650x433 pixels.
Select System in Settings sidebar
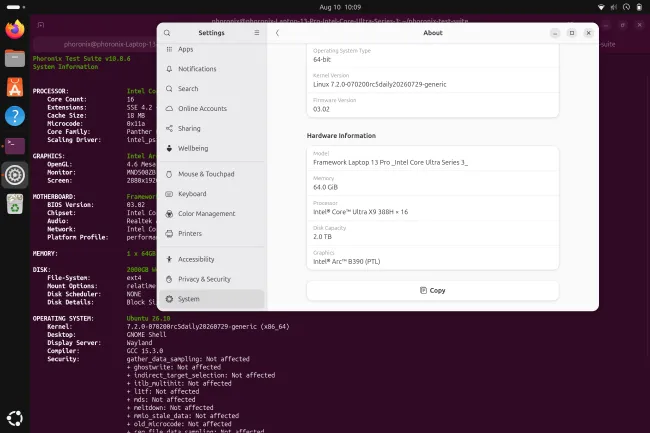point(212,299)
